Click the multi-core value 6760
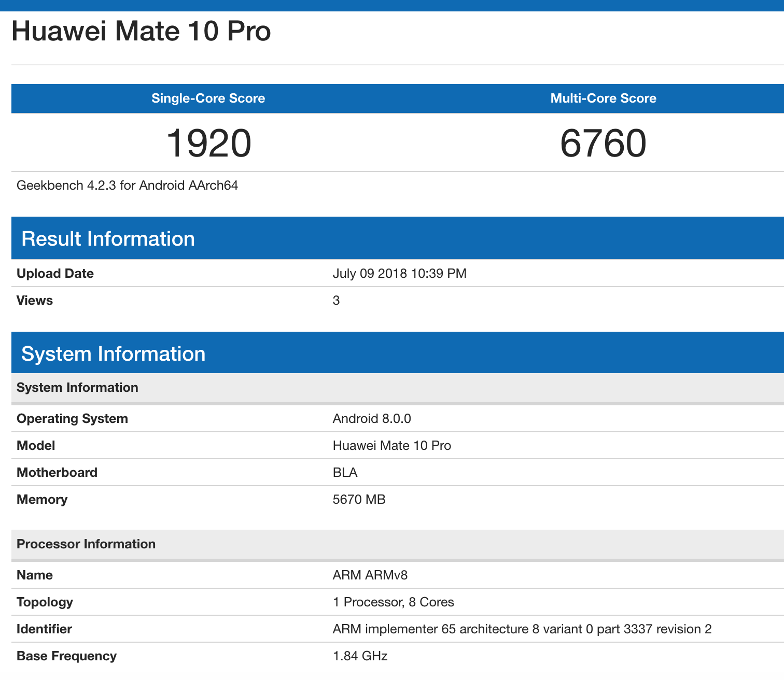 [x=603, y=144]
